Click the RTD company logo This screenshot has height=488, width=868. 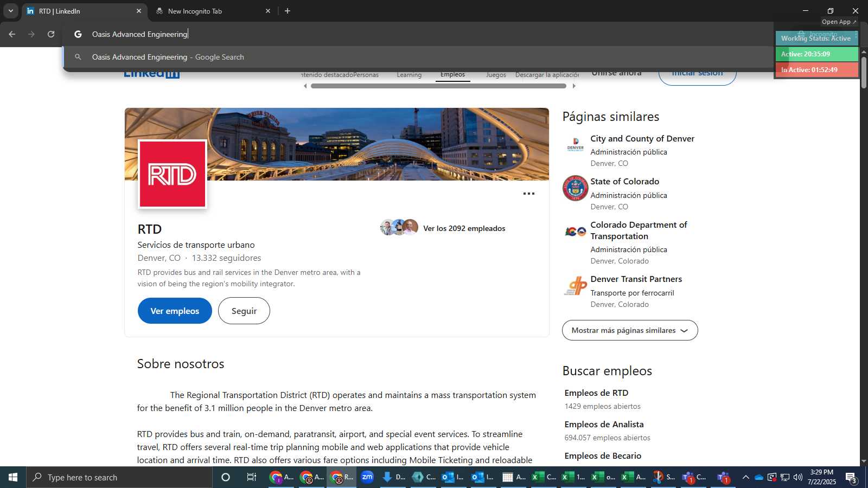tap(173, 174)
